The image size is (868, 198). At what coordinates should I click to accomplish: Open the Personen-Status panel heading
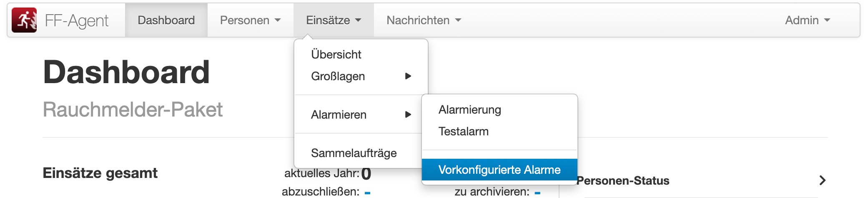[x=623, y=181]
